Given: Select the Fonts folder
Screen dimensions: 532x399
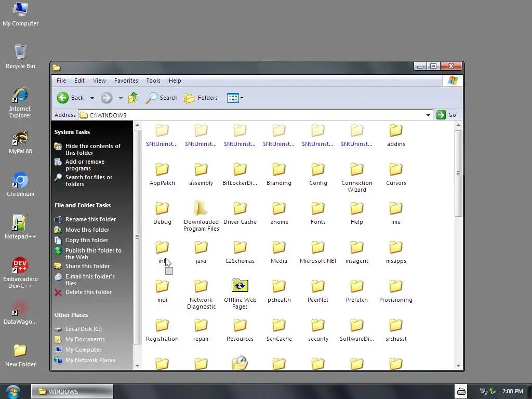Looking at the screenshot, I should pyautogui.click(x=318, y=214).
